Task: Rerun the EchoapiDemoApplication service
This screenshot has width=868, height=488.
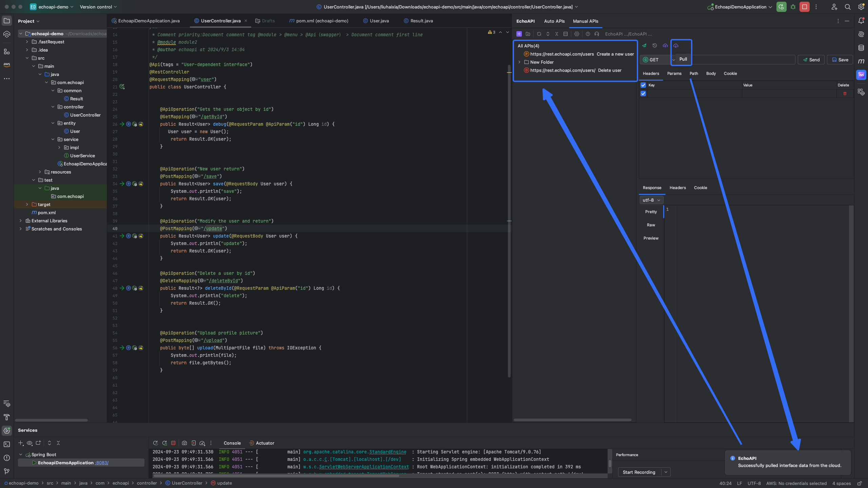Action: pos(155,443)
